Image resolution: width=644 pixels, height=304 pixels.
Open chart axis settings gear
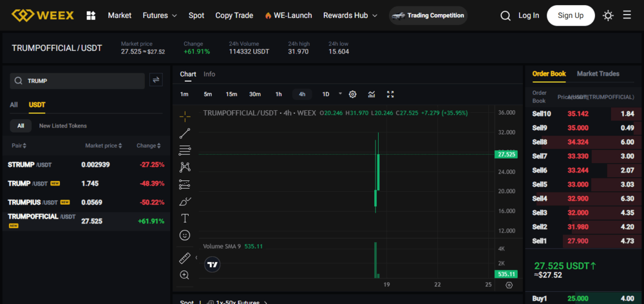click(x=509, y=285)
